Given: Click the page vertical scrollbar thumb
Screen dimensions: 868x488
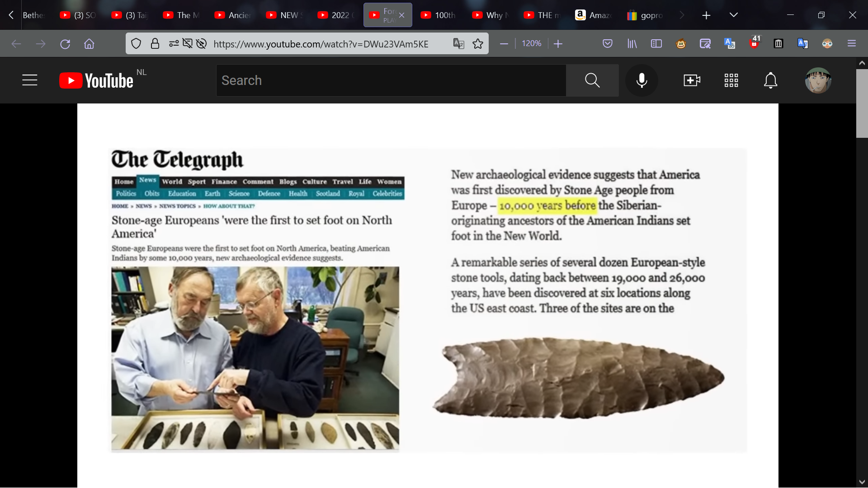Looking at the screenshot, I should pyautogui.click(x=862, y=103).
